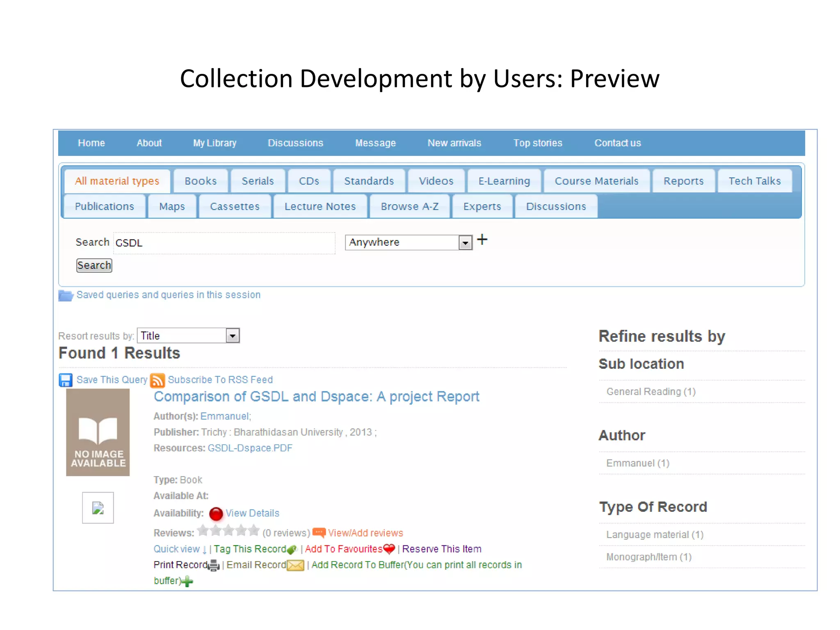The image size is (840, 630).
Task: Open the Publications tab
Action: click(105, 206)
